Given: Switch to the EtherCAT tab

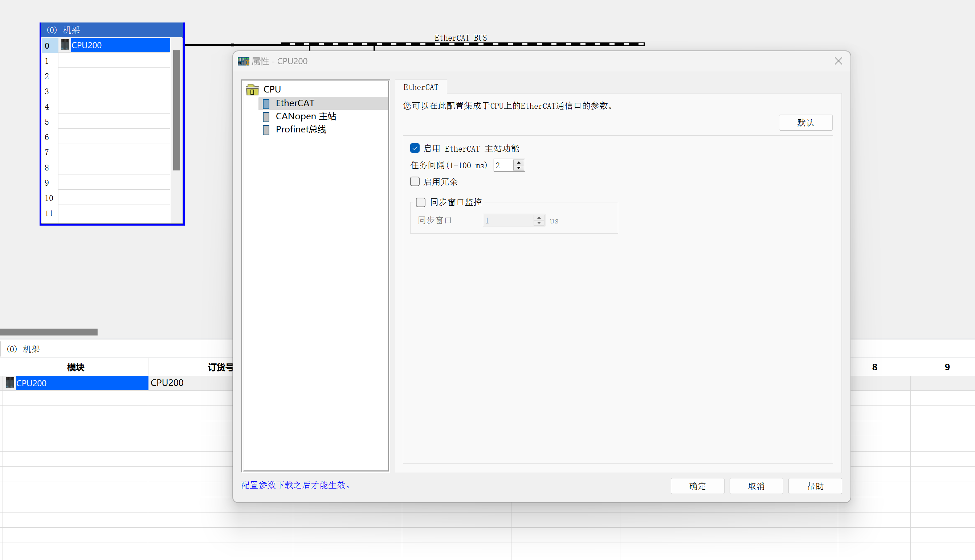Looking at the screenshot, I should [x=421, y=87].
